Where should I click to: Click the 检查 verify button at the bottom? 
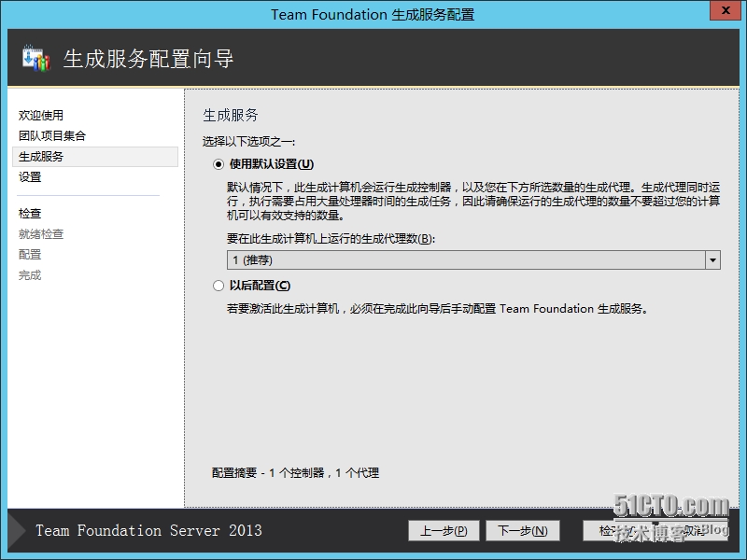tap(618, 530)
